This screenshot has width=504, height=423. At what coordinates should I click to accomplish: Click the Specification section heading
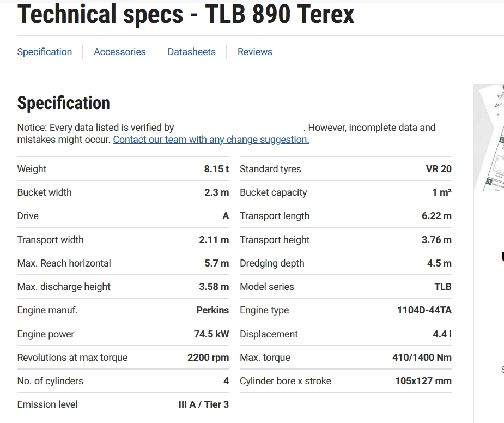tap(63, 103)
